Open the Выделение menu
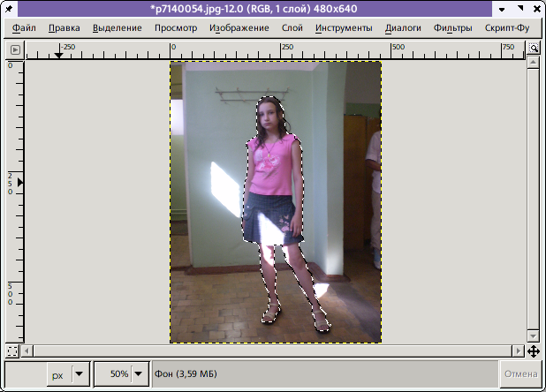Screen dimensions: 546x392 (x=117, y=28)
